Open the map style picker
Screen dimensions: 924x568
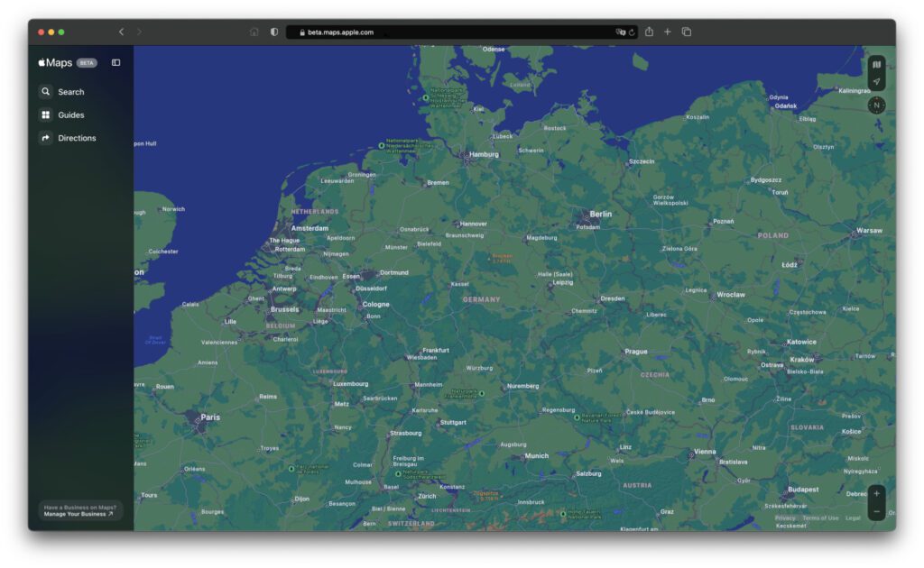point(874,65)
